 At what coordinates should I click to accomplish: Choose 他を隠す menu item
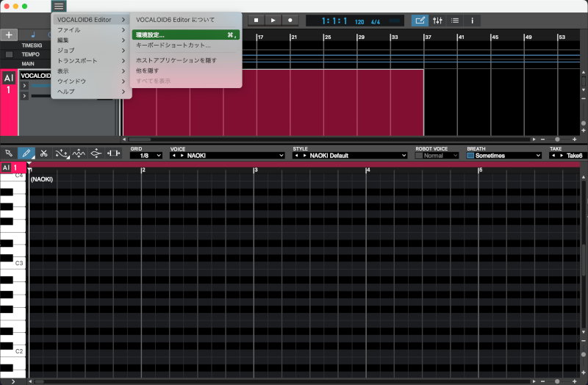point(186,71)
